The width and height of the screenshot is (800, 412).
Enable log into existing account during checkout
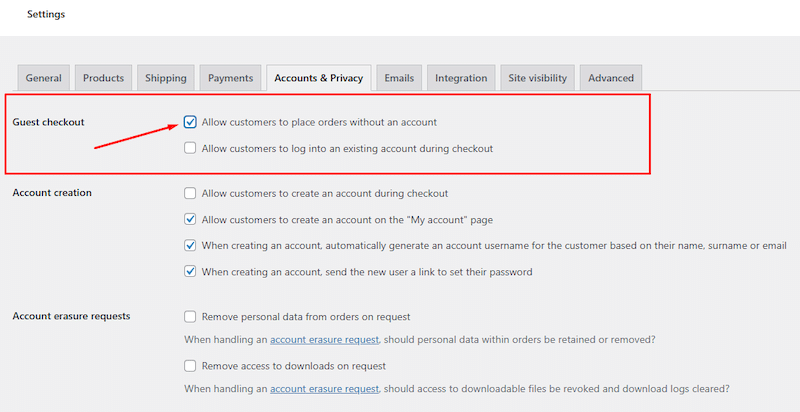(x=190, y=148)
